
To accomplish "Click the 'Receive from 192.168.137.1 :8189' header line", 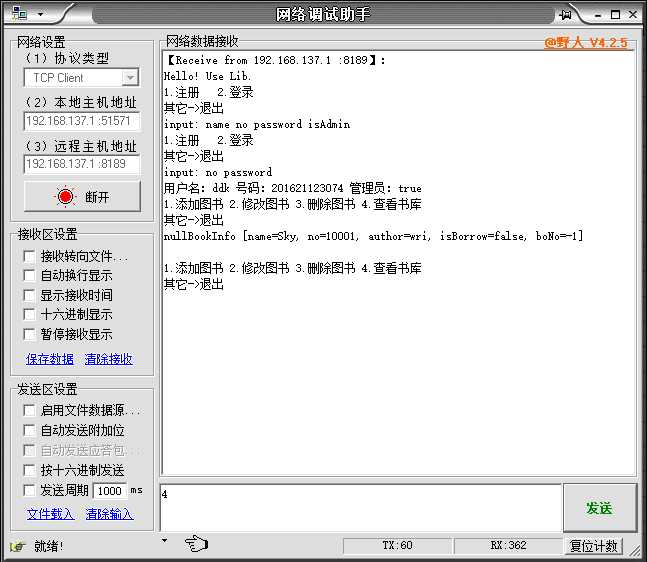I will pos(276,60).
